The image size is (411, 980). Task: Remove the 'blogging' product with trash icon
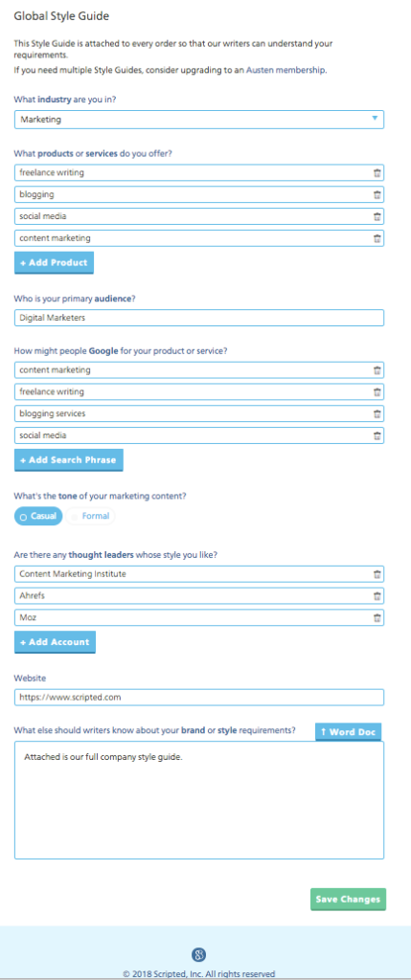pyautogui.click(x=377, y=195)
